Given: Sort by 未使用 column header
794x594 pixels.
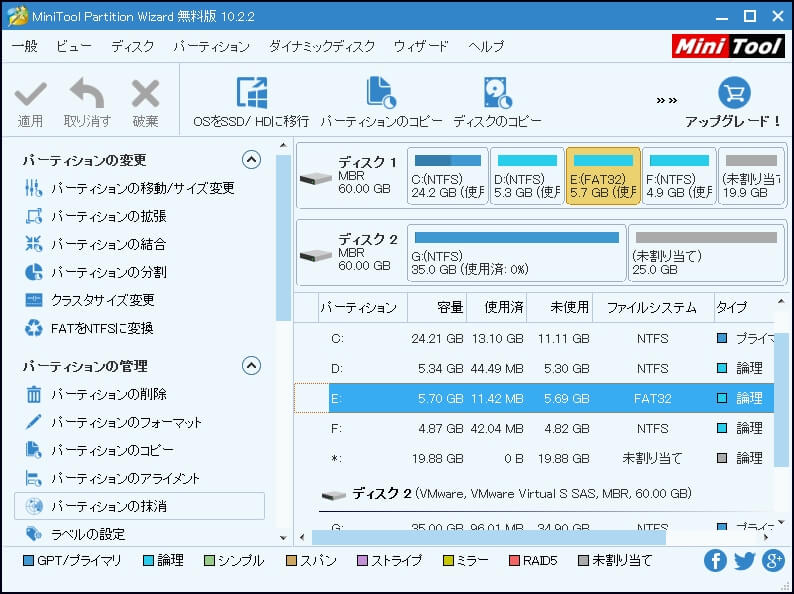Looking at the screenshot, I should pos(560,307).
